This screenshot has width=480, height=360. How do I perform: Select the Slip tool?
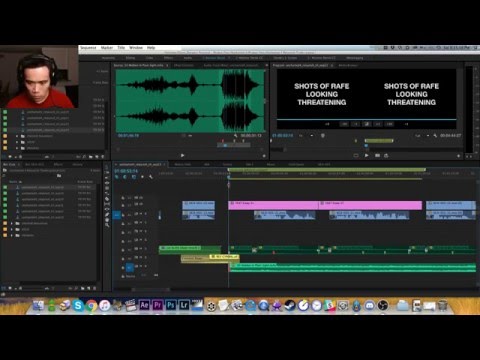coord(107,204)
